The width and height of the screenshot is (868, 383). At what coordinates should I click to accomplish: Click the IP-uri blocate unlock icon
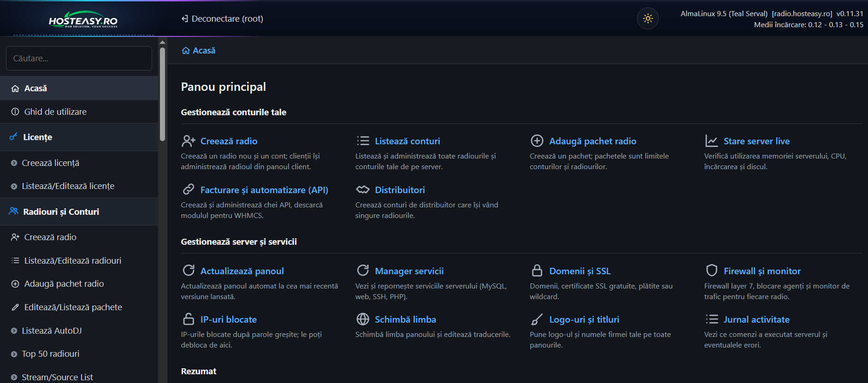point(188,319)
